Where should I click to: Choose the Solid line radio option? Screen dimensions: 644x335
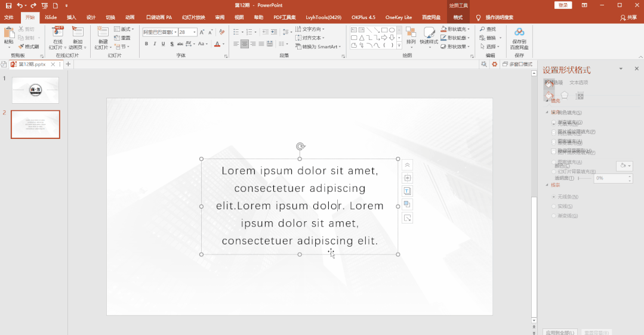(x=554, y=206)
